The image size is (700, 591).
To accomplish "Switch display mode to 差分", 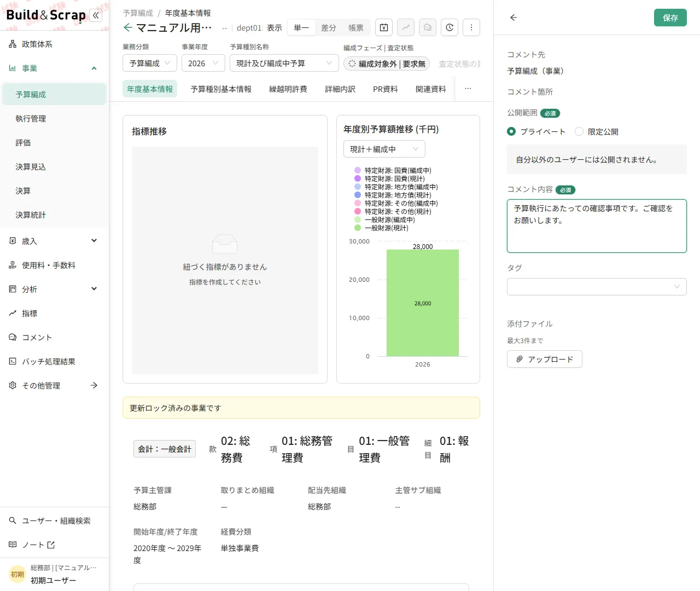I will pos(329,27).
